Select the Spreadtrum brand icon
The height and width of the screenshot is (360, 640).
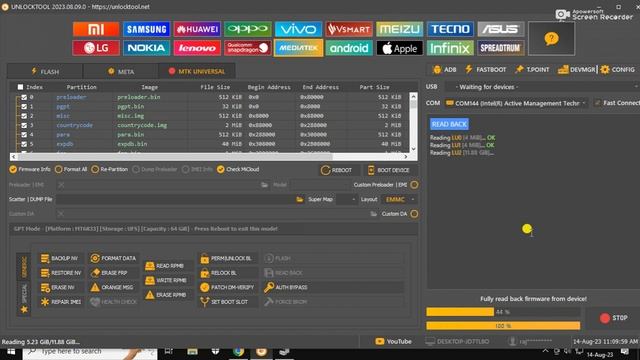[501, 48]
